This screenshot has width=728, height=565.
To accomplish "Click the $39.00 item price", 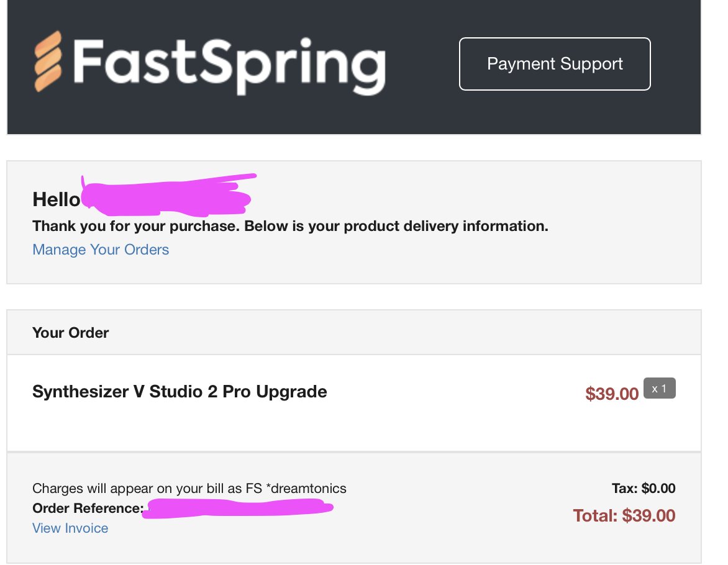I will pyautogui.click(x=612, y=394).
